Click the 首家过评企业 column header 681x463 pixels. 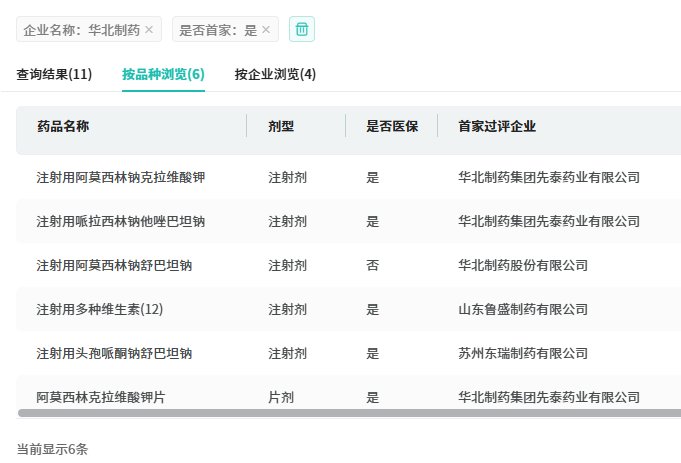click(497, 126)
